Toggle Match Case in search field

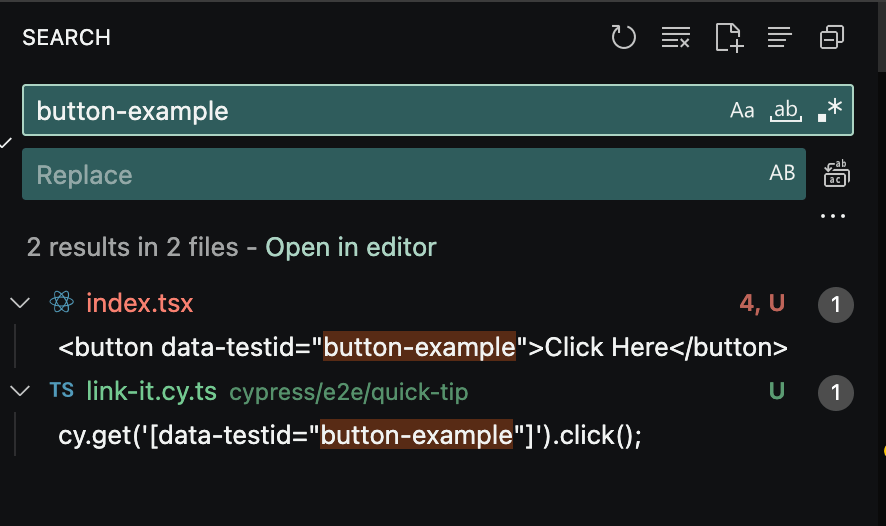coord(742,110)
